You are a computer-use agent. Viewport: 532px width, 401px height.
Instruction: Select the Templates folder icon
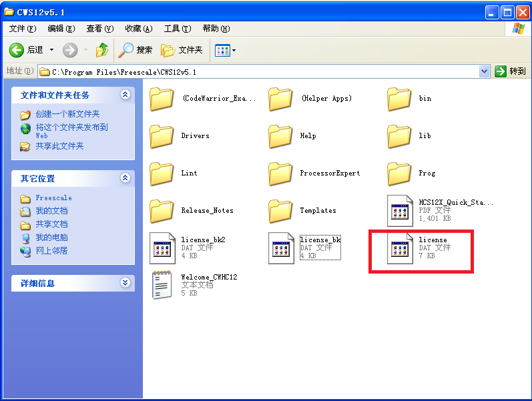tap(280, 211)
